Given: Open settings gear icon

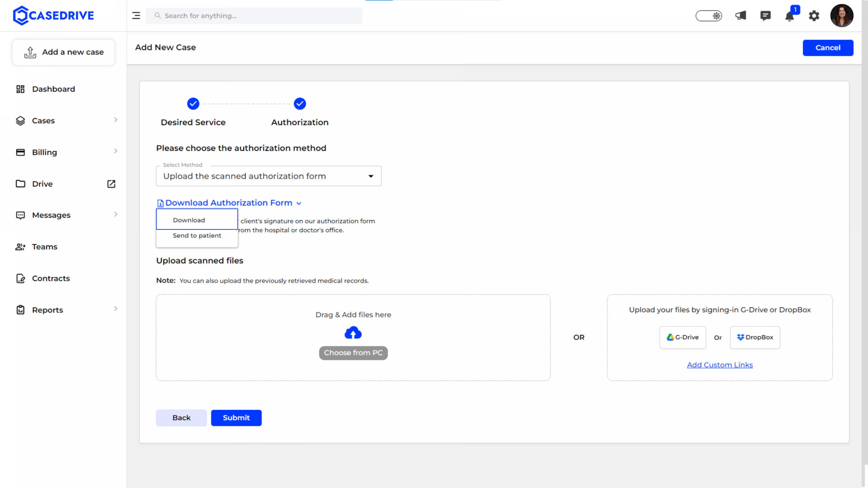Looking at the screenshot, I should click(x=814, y=15).
